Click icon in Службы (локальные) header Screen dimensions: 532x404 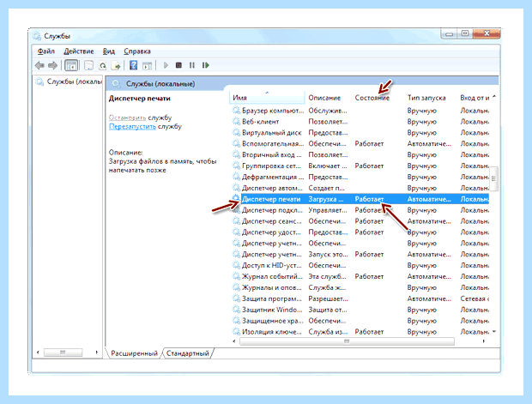coord(116,83)
